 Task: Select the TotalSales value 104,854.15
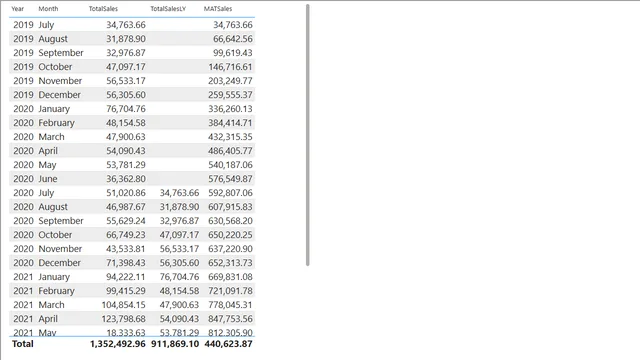pos(123,305)
